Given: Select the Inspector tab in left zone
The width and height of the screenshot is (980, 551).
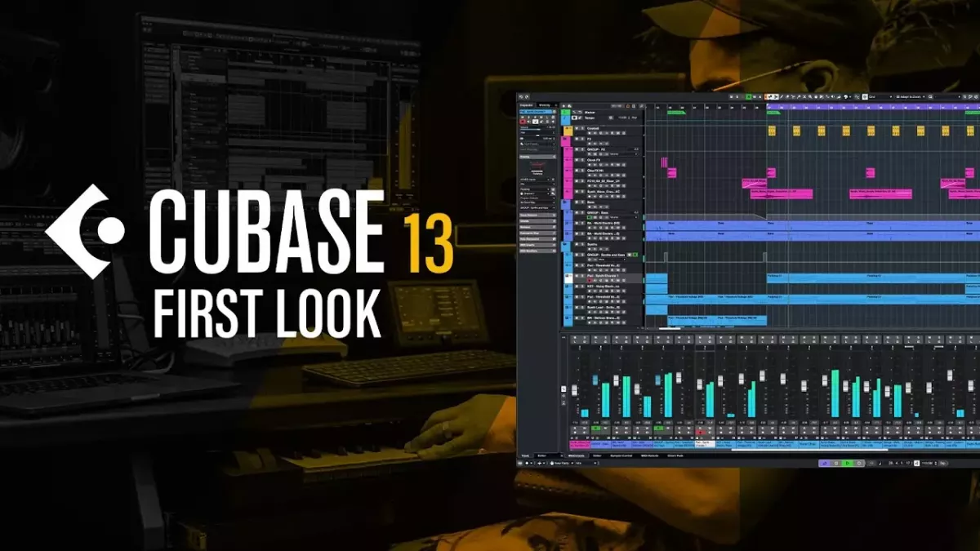Looking at the screenshot, I should tap(526, 105).
